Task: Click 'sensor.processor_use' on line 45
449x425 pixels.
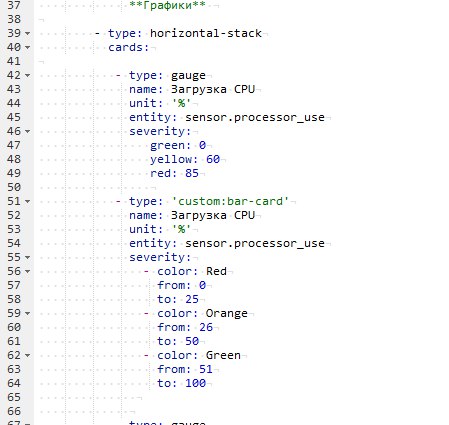Action: pos(255,117)
